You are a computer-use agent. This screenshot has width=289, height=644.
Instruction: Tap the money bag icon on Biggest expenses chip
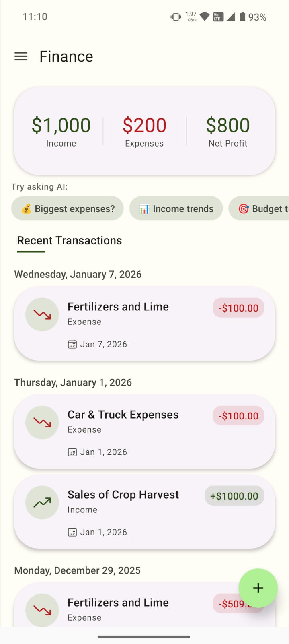25,208
